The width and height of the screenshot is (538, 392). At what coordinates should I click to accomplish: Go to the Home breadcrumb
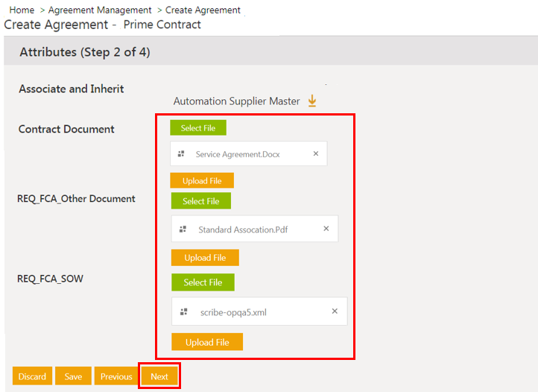22,10
